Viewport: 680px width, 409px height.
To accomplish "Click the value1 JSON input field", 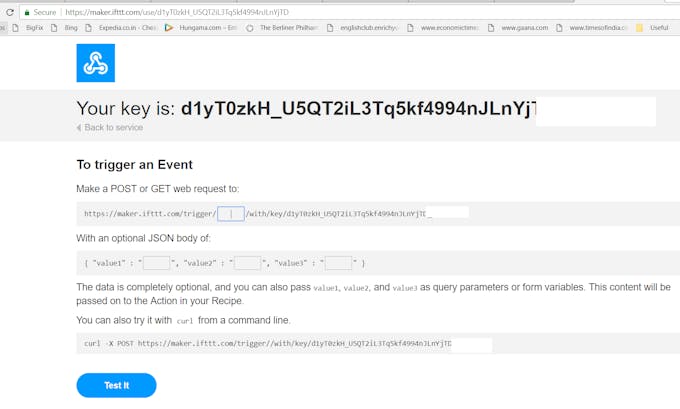I will (156, 263).
